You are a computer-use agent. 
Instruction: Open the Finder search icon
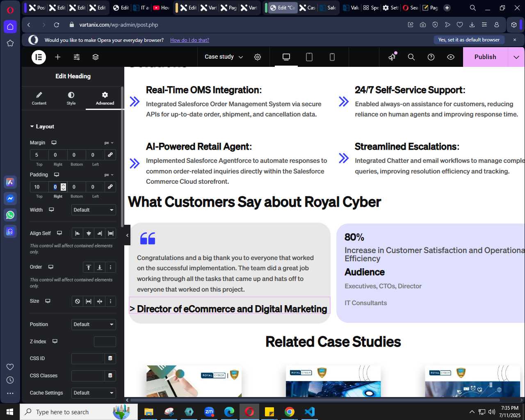pyautogui.click(x=411, y=57)
